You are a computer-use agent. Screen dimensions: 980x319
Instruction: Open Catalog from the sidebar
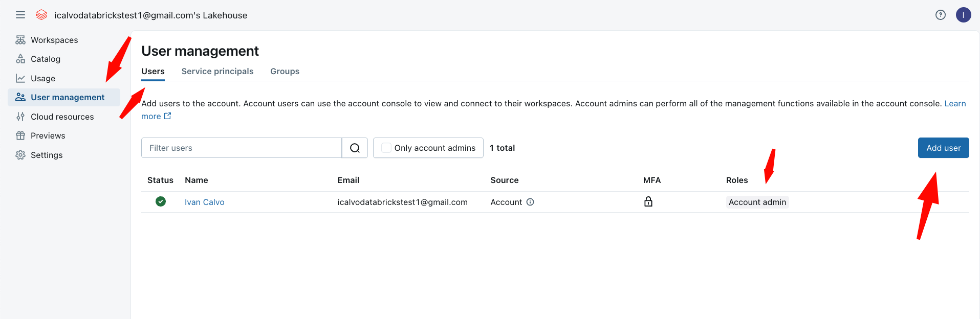[x=46, y=59]
